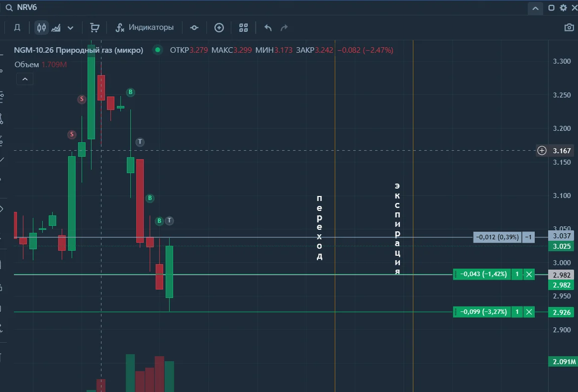Screen dimensions: 578x392
Task: Open the settings gear in the title bar
Action: click(563, 8)
